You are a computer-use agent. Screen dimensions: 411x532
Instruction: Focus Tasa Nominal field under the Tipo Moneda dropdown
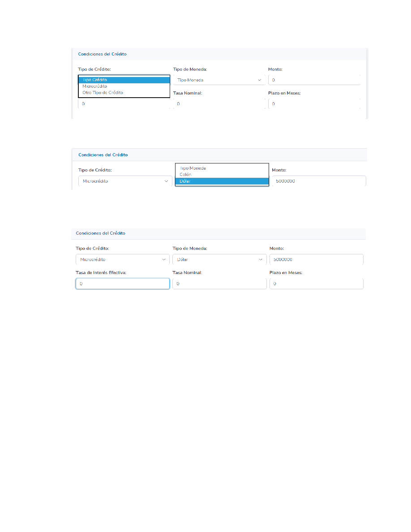(x=219, y=104)
